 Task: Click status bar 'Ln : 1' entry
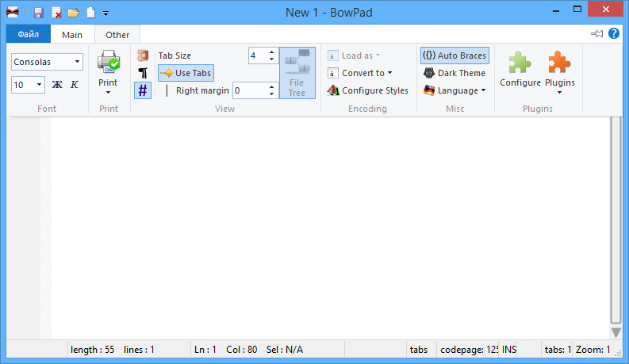pos(205,350)
